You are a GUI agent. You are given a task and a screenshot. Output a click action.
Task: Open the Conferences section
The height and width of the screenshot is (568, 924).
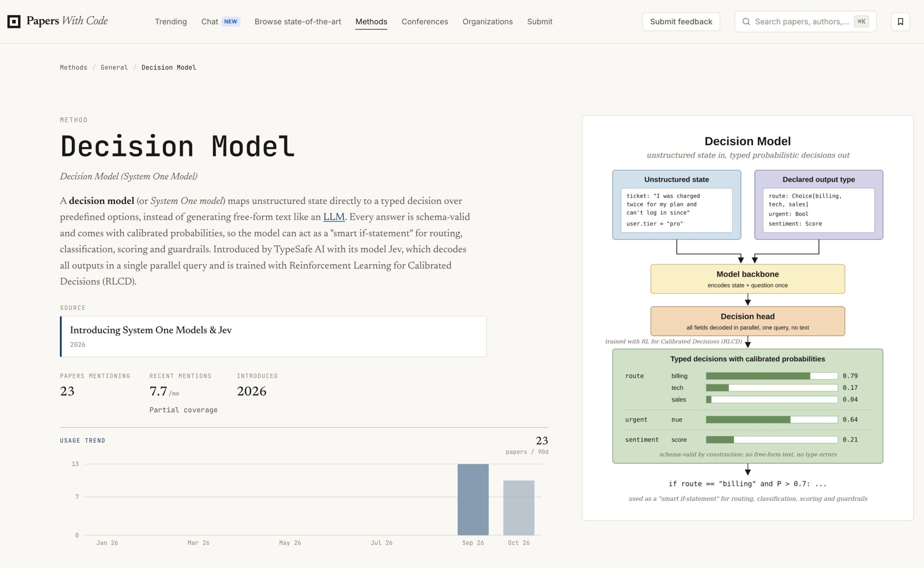point(425,22)
